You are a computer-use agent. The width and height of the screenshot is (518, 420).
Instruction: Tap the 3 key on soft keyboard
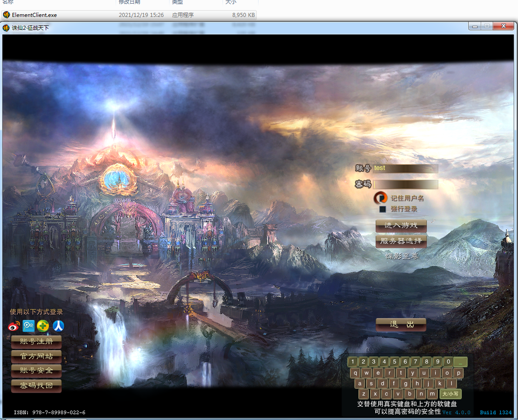click(x=374, y=362)
